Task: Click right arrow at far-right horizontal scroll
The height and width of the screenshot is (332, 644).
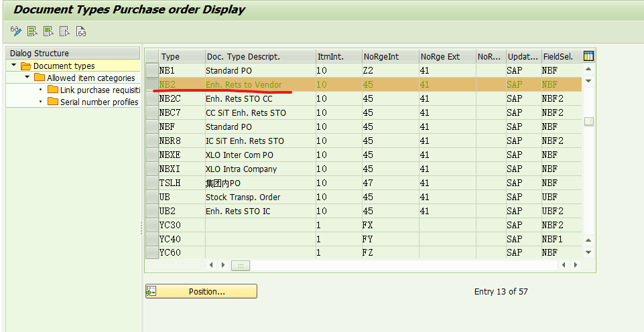Action: point(576,265)
